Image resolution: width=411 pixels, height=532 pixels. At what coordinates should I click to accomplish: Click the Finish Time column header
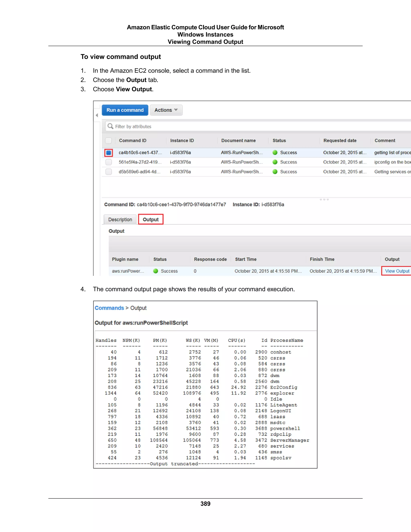(x=322, y=259)
